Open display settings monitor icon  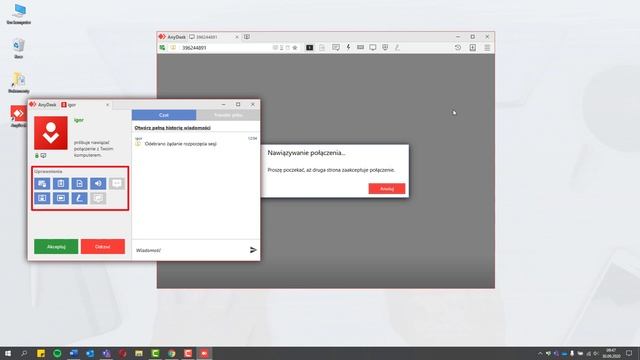click(x=373, y=48)
